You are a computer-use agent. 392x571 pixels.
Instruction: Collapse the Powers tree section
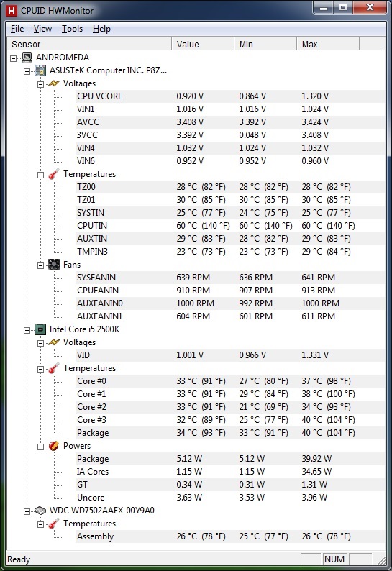tap(40, 447)
